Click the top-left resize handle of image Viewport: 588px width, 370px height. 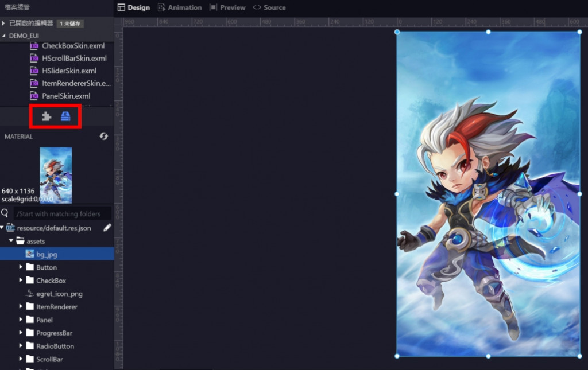[397, 32]
